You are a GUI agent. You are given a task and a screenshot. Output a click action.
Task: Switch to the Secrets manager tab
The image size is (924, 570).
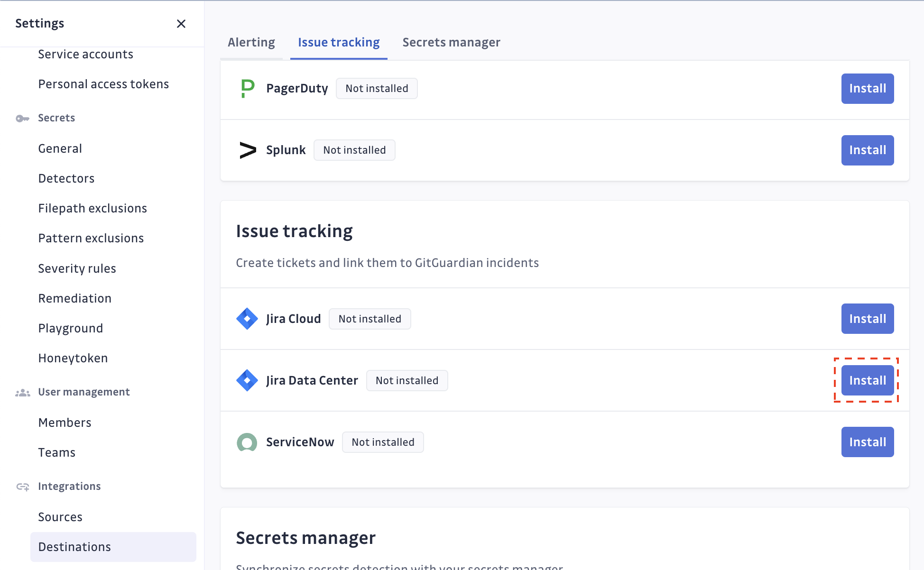pyautogui.click(x=451, y=42)
